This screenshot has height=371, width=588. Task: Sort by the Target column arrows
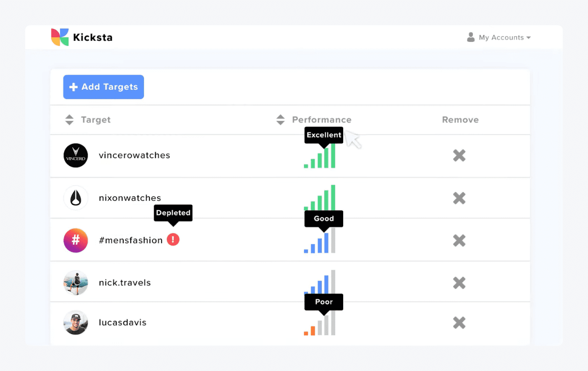coord(69,120)
